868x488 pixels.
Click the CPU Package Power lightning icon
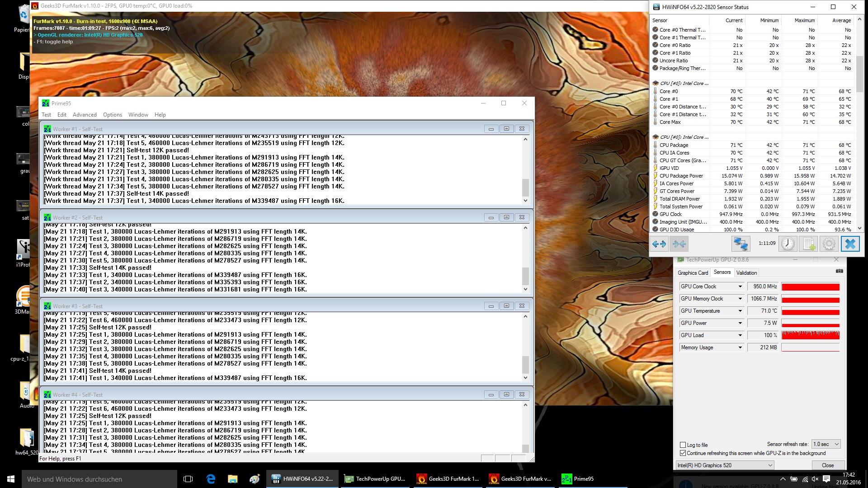pos(655,176)
